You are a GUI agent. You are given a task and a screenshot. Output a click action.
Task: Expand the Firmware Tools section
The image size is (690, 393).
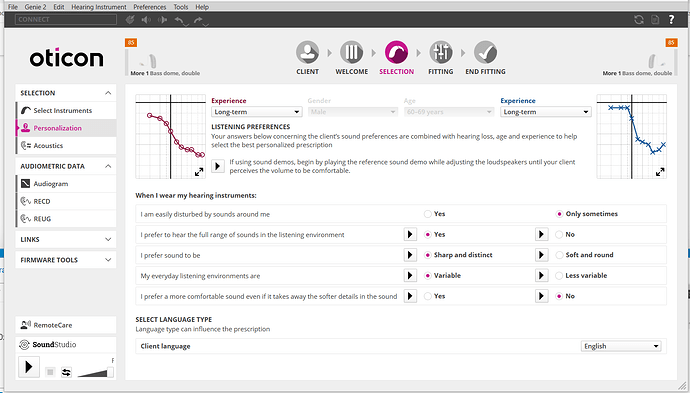[66, 260]
